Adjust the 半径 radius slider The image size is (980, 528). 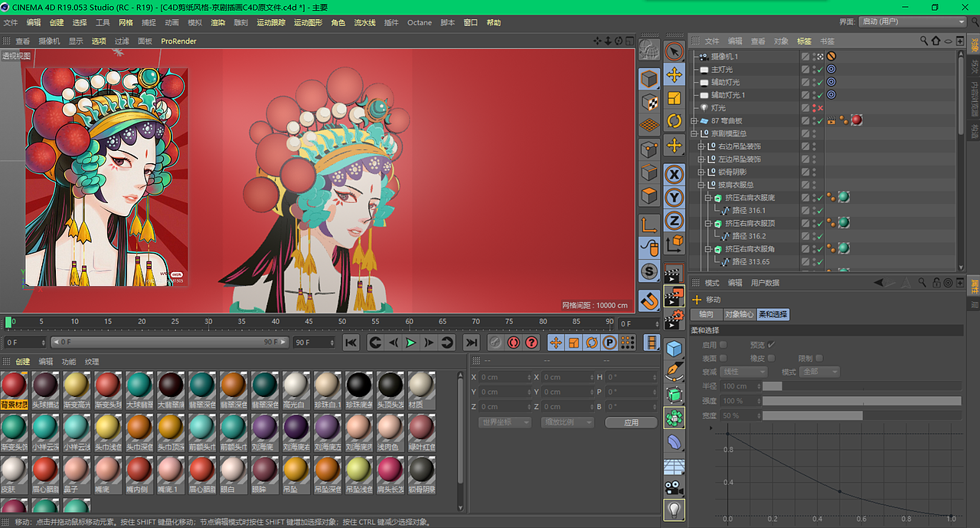pos(861,386)
